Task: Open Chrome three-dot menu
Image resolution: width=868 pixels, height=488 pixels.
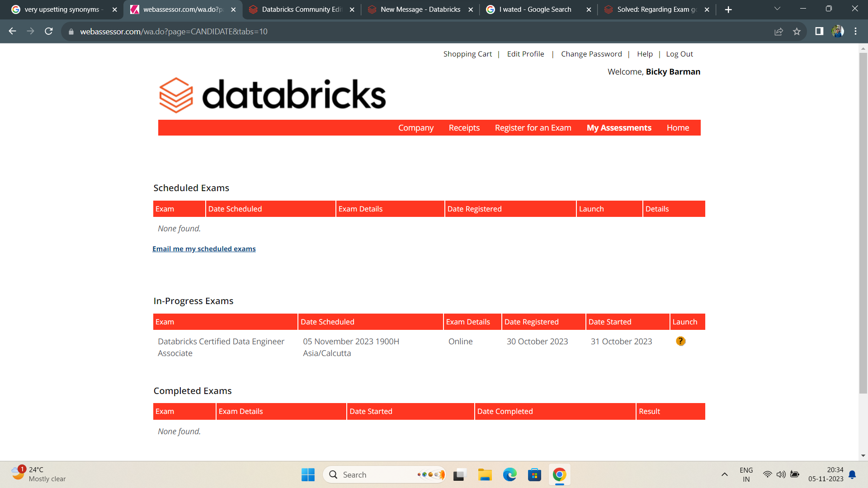Action: (855, 31)
